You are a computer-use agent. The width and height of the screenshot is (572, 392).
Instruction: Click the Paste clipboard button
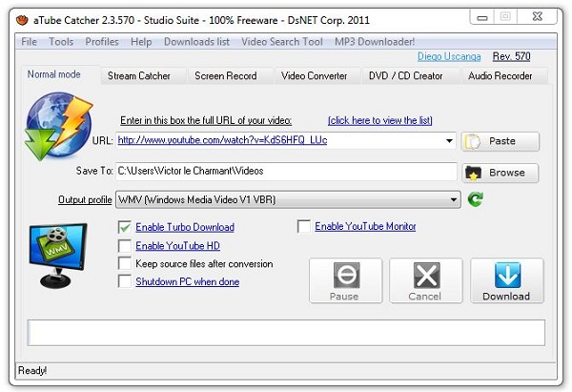500,141
